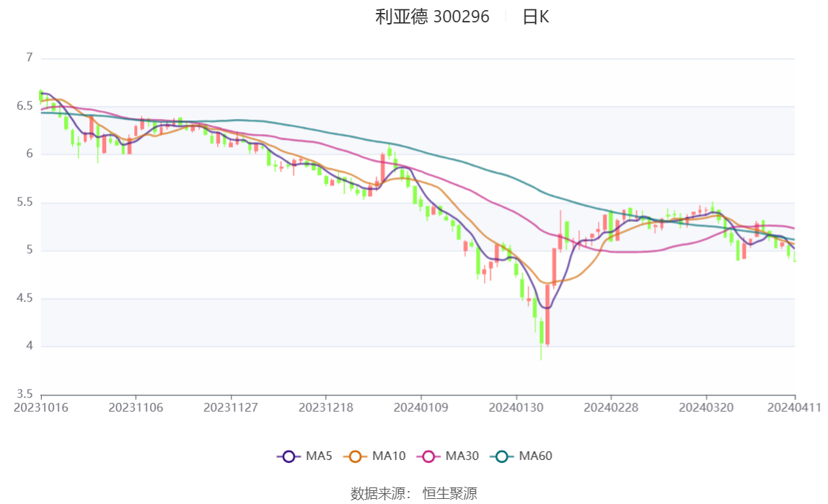Hide the MA10 line via its legend text
The width and height of the screenshot is (828, 504).
[389, 456]
